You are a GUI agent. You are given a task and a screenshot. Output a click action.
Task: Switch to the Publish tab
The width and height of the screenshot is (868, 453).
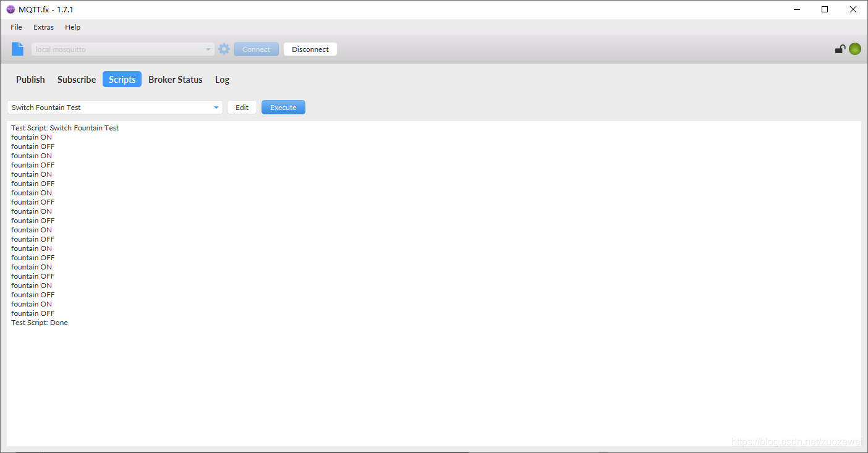(x=30, y=80)
